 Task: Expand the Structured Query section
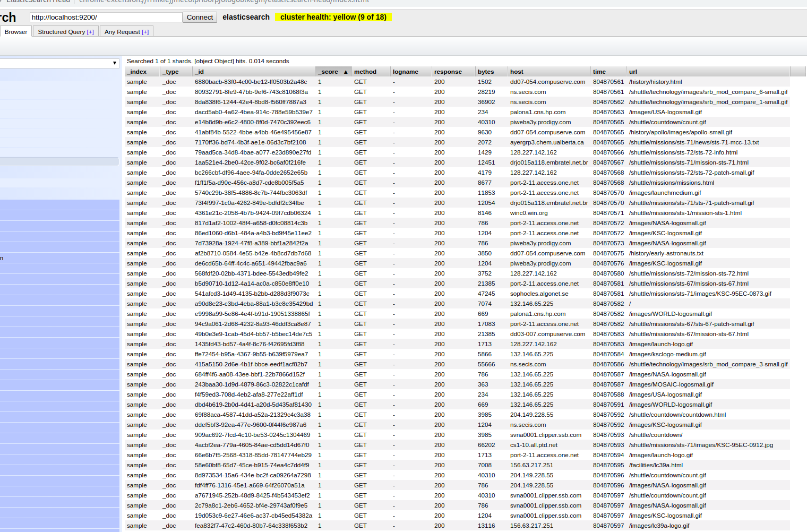coord(65,31)
